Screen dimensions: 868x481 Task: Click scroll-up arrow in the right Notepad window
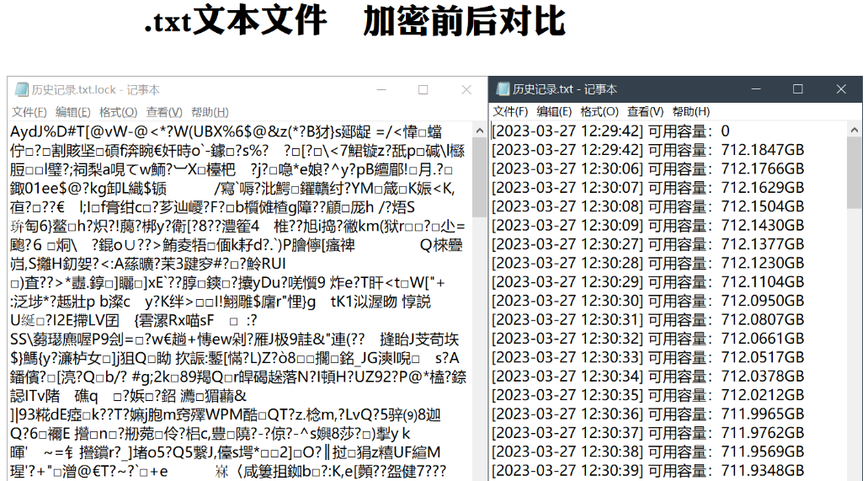[x=854, y=130]
